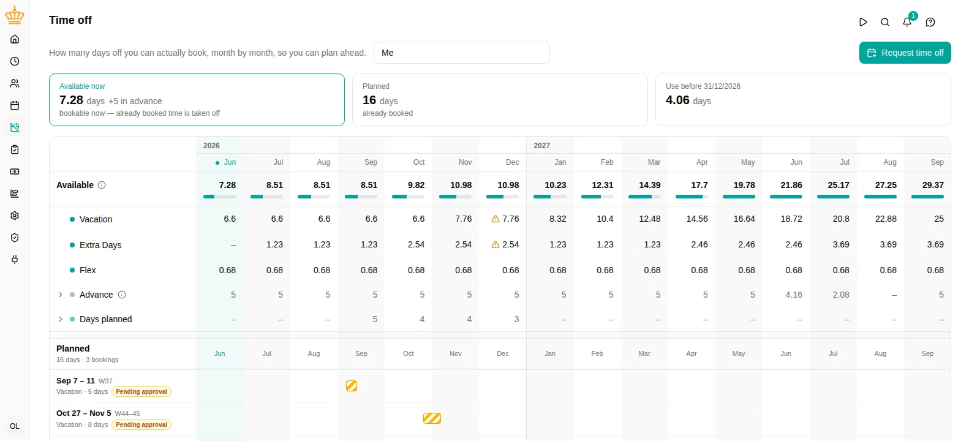Open the shield check icon in the sidebar

(x=15, y=238)
